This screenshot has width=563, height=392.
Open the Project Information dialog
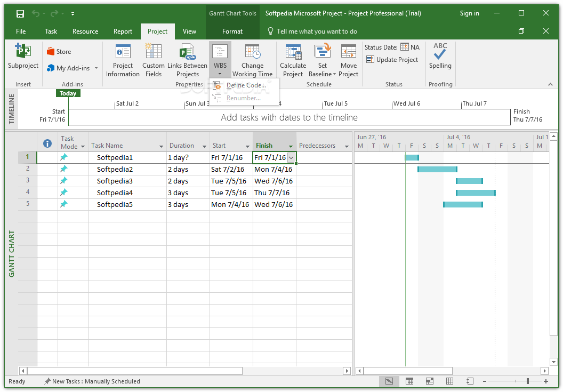[123, 60]
